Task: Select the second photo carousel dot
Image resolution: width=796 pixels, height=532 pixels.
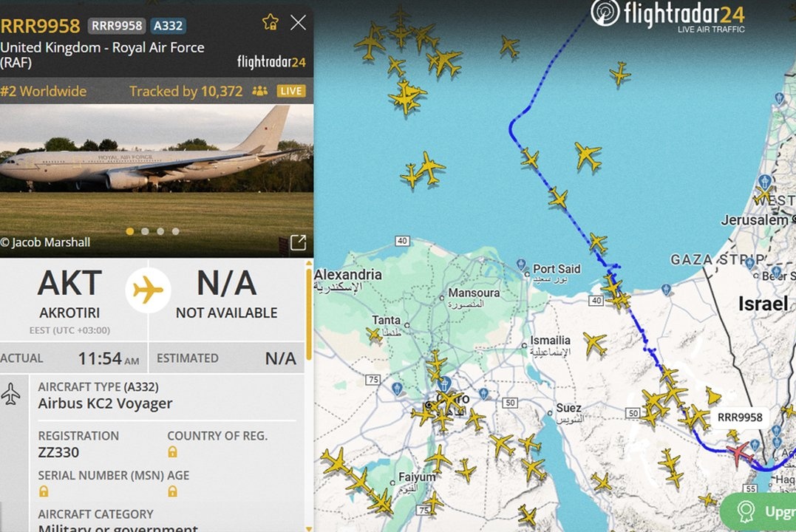Action: pos(145,231)
